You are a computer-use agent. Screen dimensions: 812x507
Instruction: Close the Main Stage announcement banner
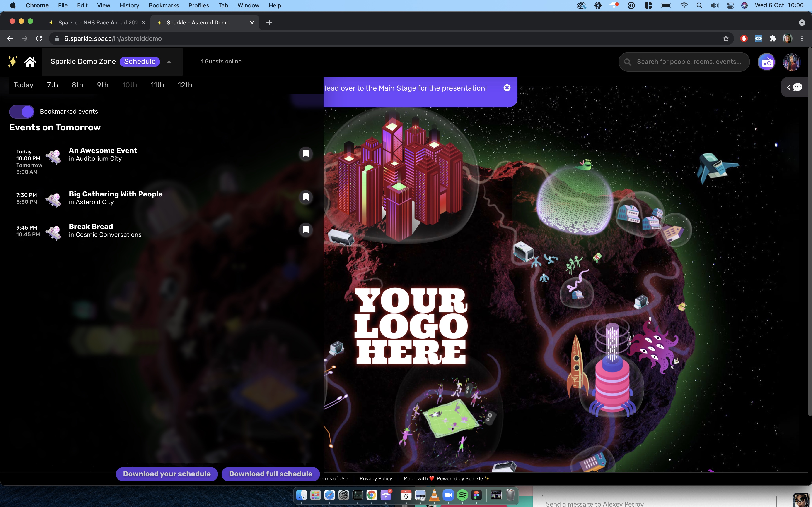(507, 88)
